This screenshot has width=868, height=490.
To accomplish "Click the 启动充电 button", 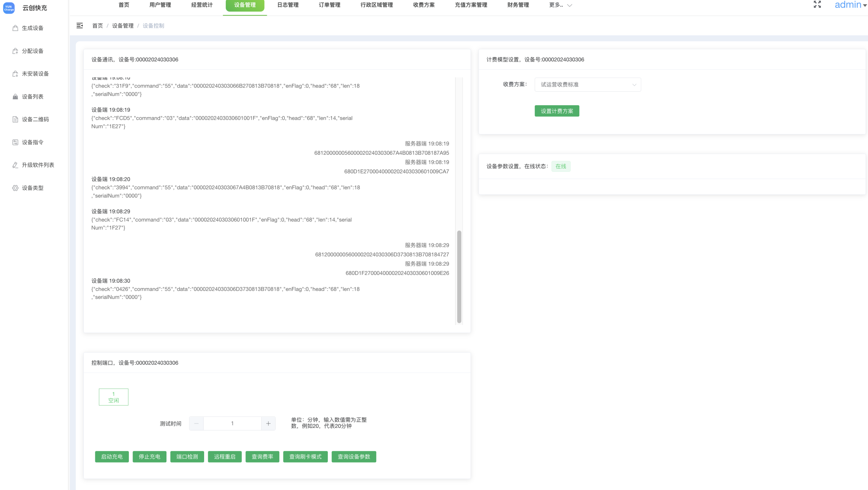I will tap(112, 457).
